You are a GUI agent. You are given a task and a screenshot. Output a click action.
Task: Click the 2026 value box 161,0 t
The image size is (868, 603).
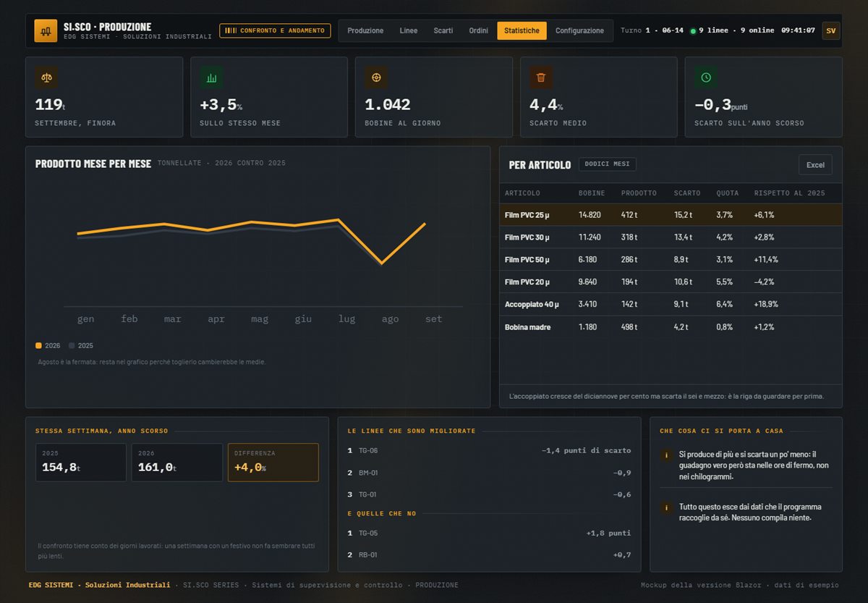[177, 463]
